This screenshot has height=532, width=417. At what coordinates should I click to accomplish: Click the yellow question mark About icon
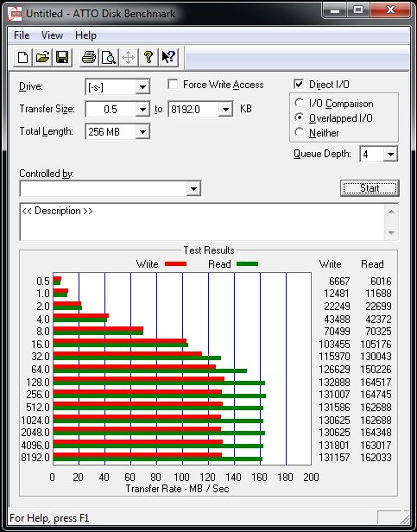click(148, 57)
